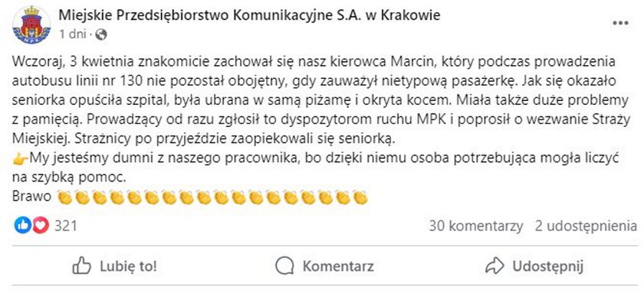
Task: Click the first clapping hands emoji
Action: pyautogui.click(x=64, y=197)
